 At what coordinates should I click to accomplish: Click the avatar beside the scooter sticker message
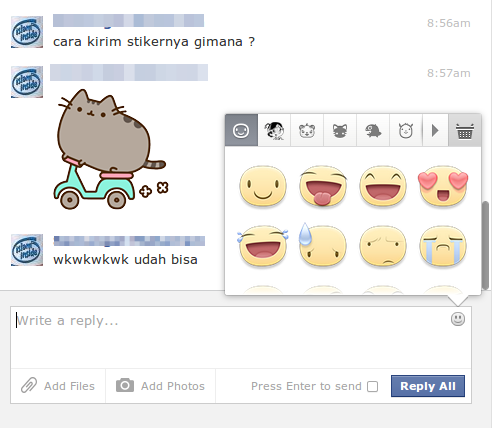click(27, 82)
